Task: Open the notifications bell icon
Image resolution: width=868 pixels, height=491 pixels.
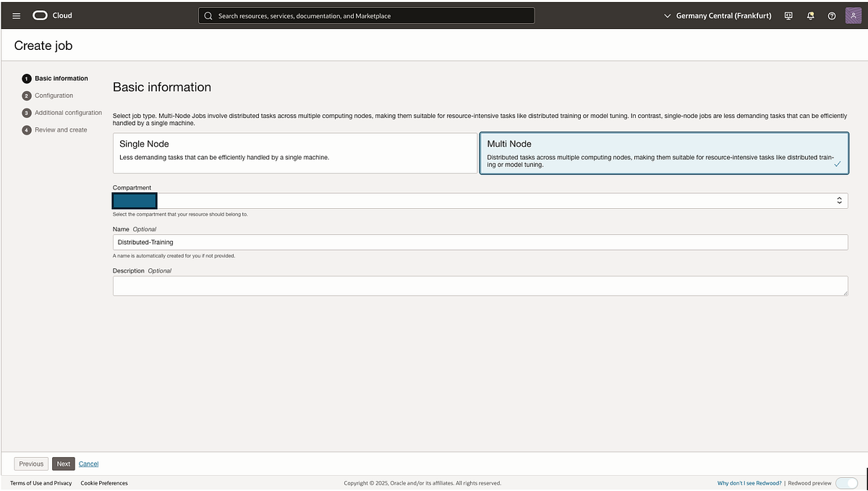Action: (810, 15)
